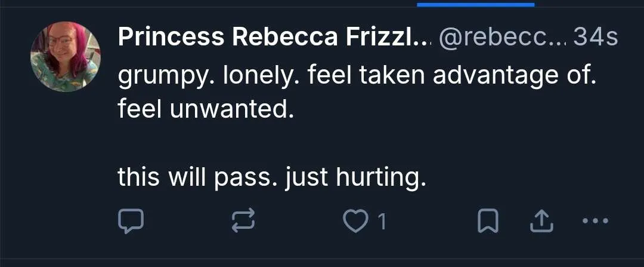This screenshot has height=267, width=644.
Task: Repost this post with the arrows icon
Action: point(243,220)
